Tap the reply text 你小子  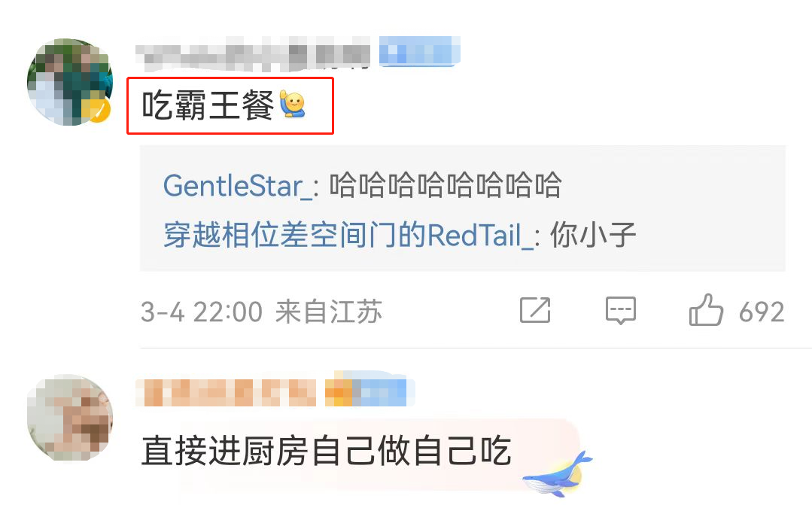coord(593,235)
